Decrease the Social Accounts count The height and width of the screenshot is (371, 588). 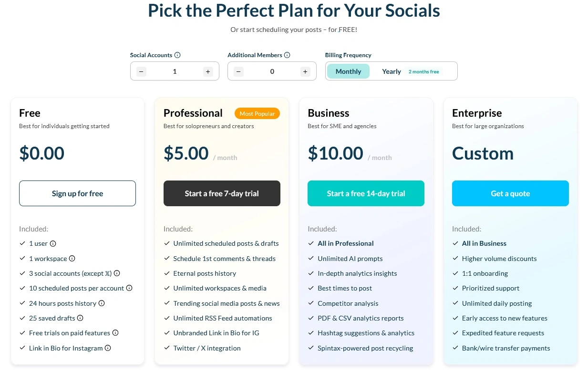[141, 71]
